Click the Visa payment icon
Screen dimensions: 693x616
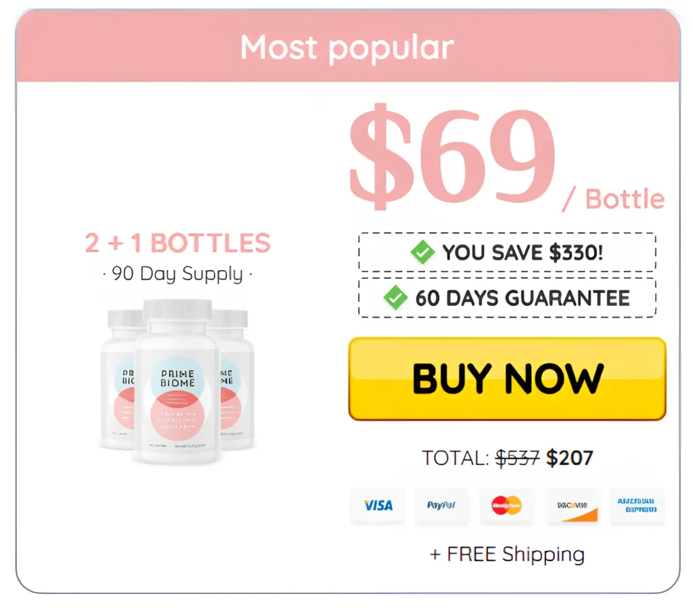tap(378, 505)
